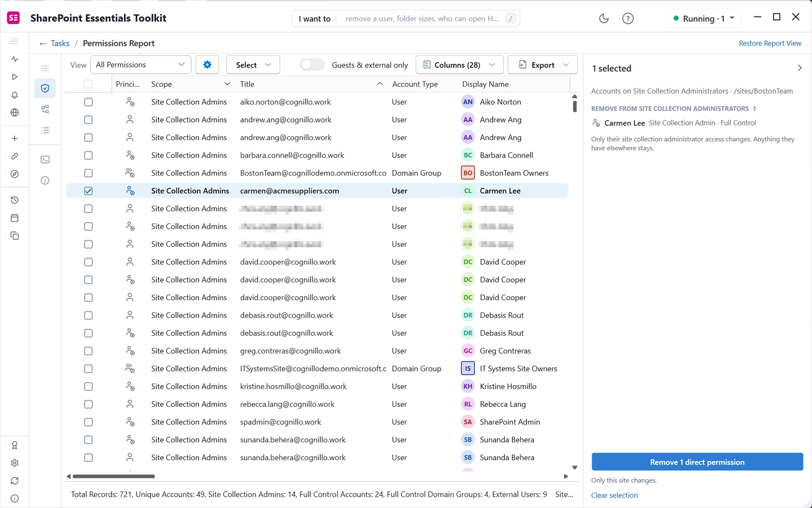Expand the Columns (28) dropdown
This screenshot has width=812, height=508.
pyautogui.click(x=459, y=65)
